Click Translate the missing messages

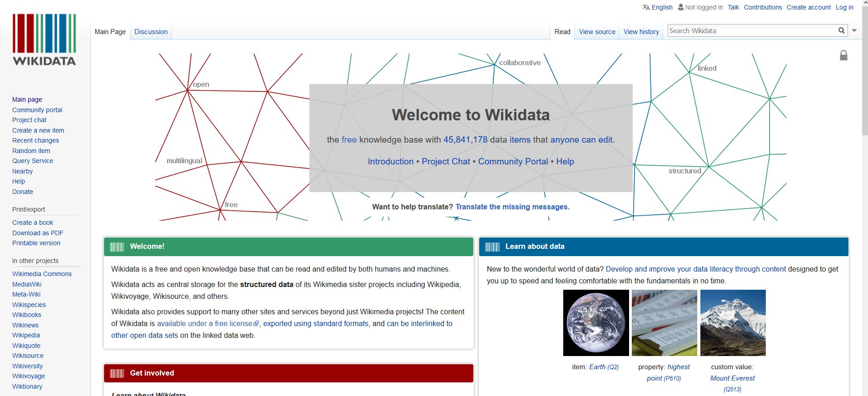coord(511,207)
